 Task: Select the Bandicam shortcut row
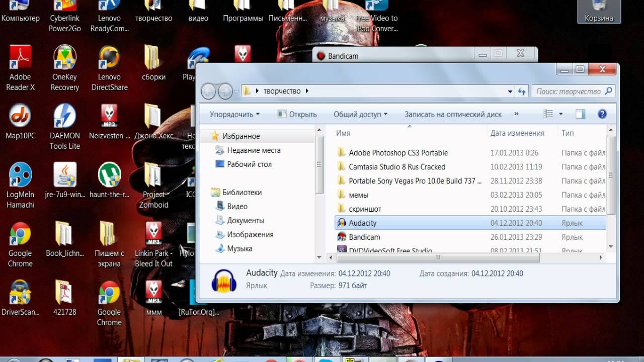point(470,237)
